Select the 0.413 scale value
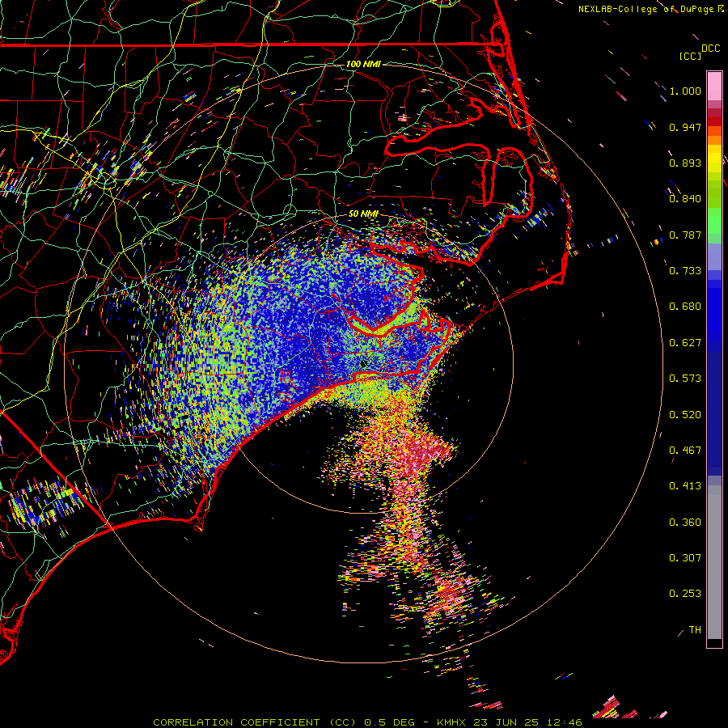 [x=685, y=486]
